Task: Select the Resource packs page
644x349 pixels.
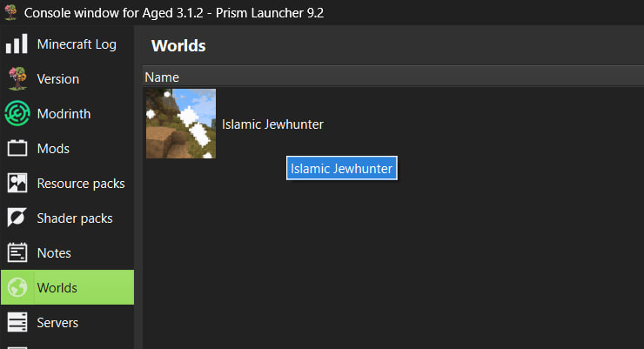Action: pyautogui.click(x=67, y=183)
